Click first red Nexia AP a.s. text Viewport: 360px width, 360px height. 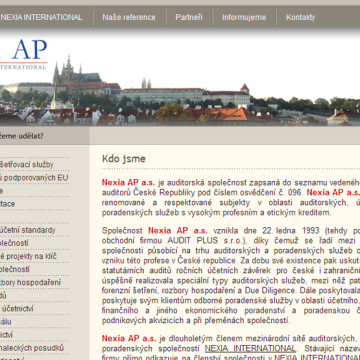[128, 183]
